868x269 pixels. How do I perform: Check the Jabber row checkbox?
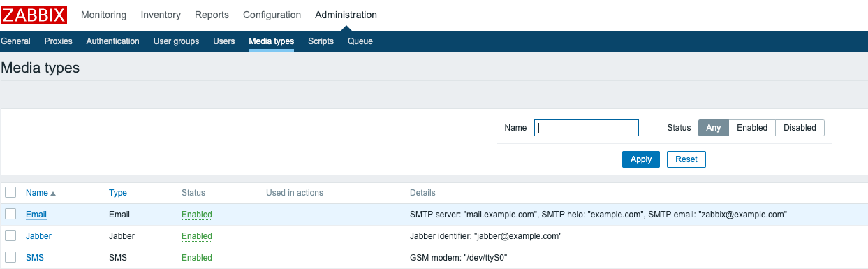(10, 235)
